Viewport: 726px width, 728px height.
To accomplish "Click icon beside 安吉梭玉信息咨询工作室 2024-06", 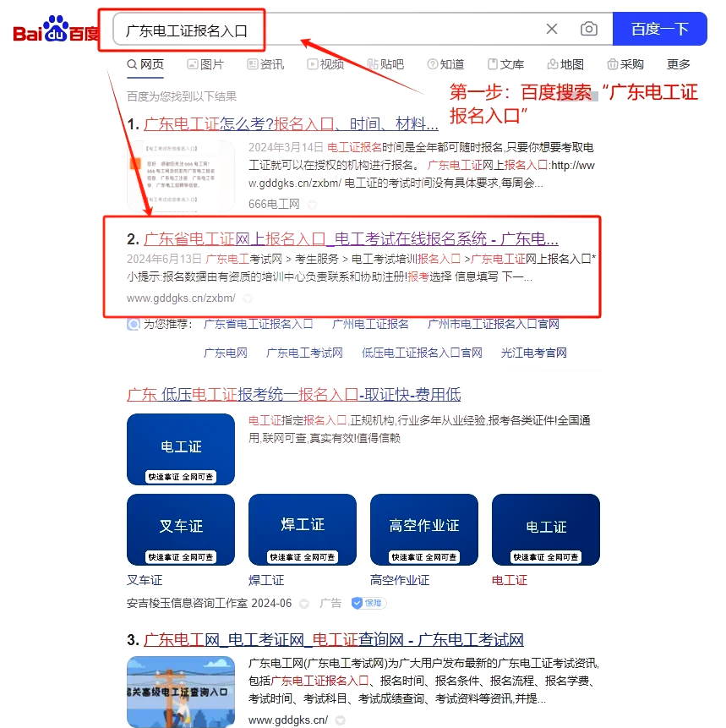I will 304,604.
